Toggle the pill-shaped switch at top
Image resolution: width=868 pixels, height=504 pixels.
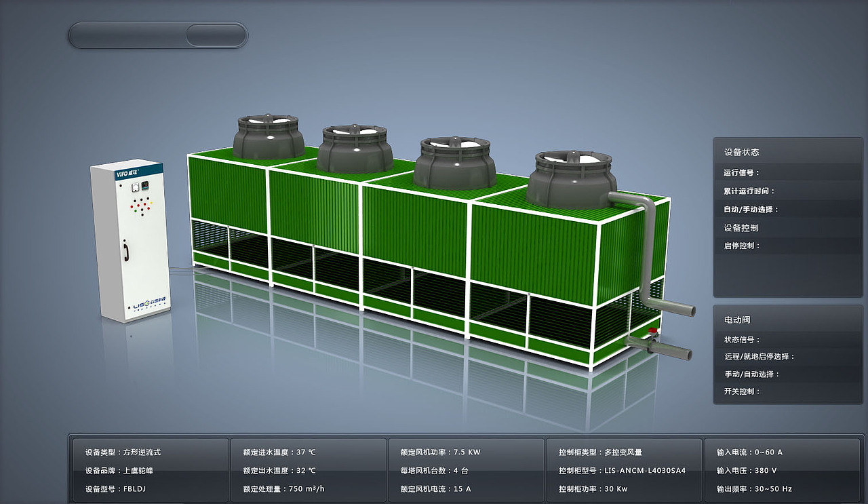coord(158,35)
